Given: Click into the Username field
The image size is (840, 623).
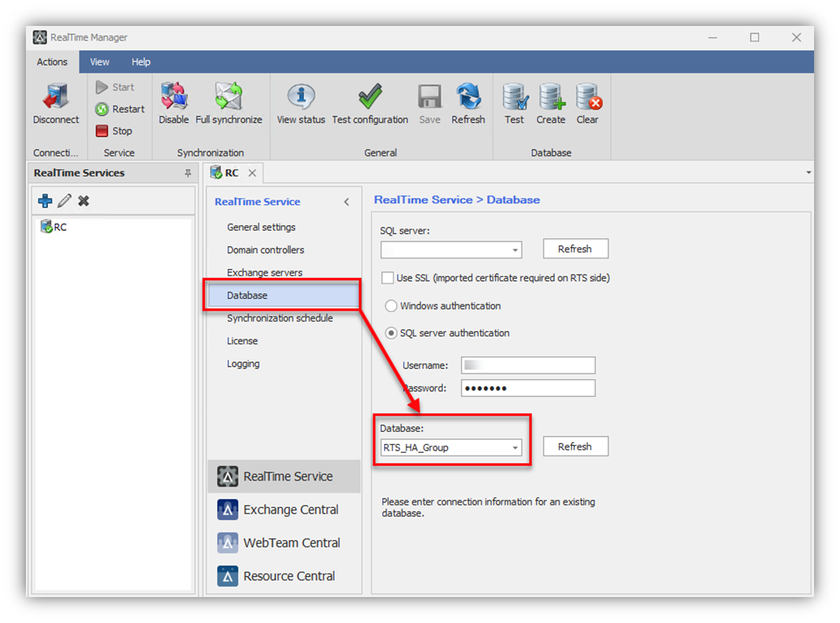Looking at the screenshot, I should pos(527,365).
